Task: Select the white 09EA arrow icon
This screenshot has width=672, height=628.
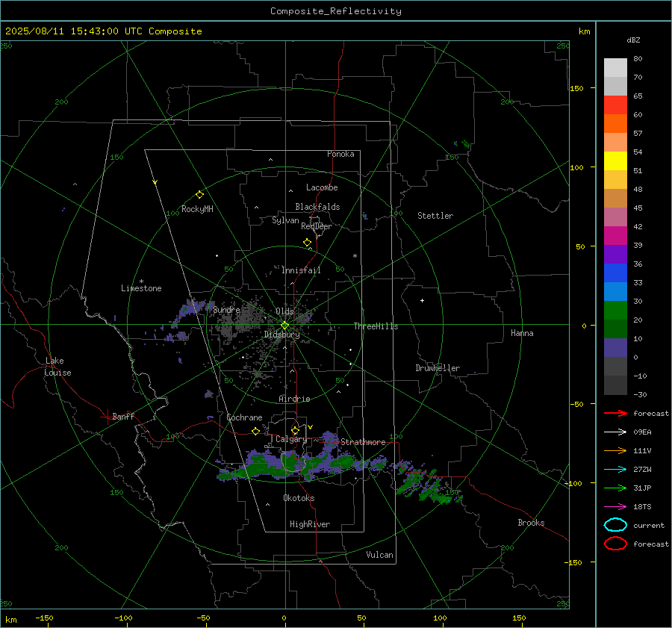Action: pos(615,432)
